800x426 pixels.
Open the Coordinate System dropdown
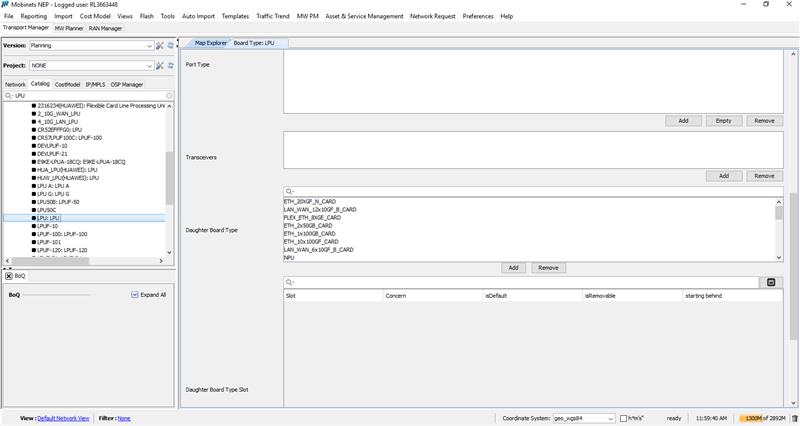(x=609, y=418)
